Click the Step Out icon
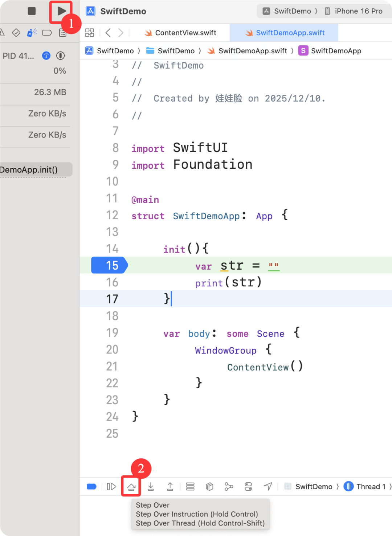392x536 pixels. pos(170,486)
